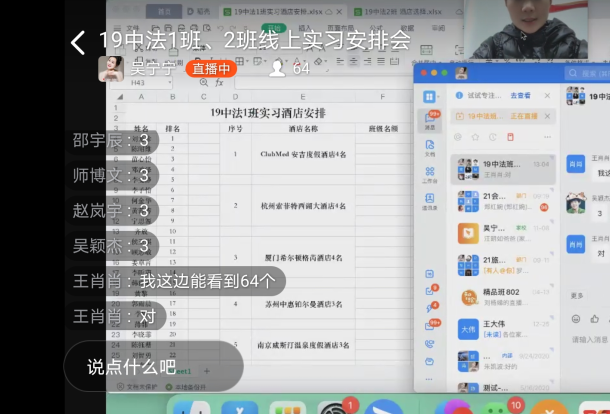Open the 页面布局 ribbon tab
610x414 pixels.
click(340, 28)
